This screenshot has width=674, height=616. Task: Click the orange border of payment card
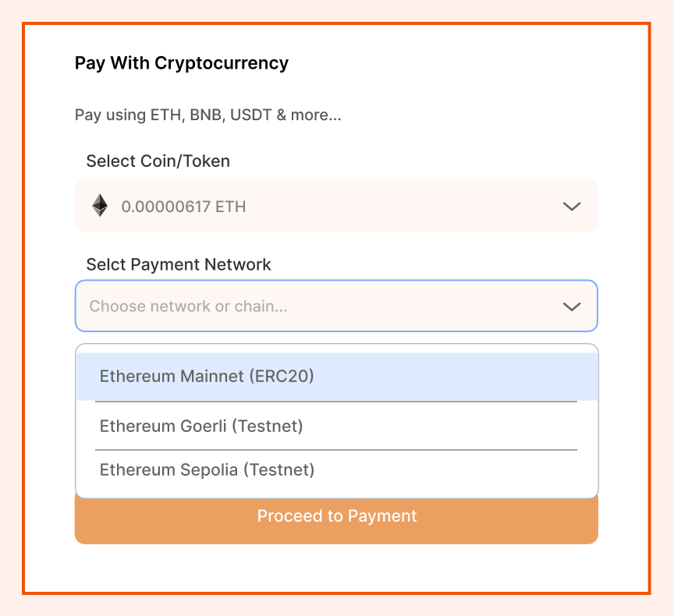point(24,312)
